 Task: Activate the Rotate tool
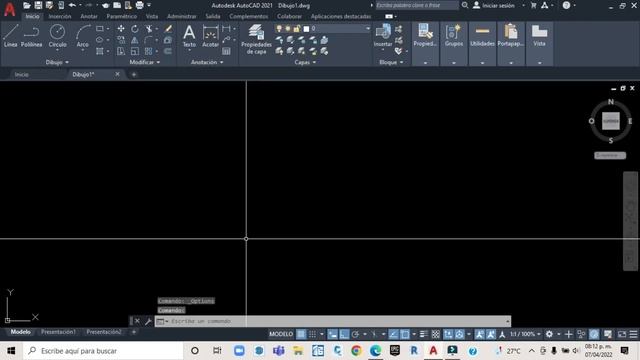[135, 29]
